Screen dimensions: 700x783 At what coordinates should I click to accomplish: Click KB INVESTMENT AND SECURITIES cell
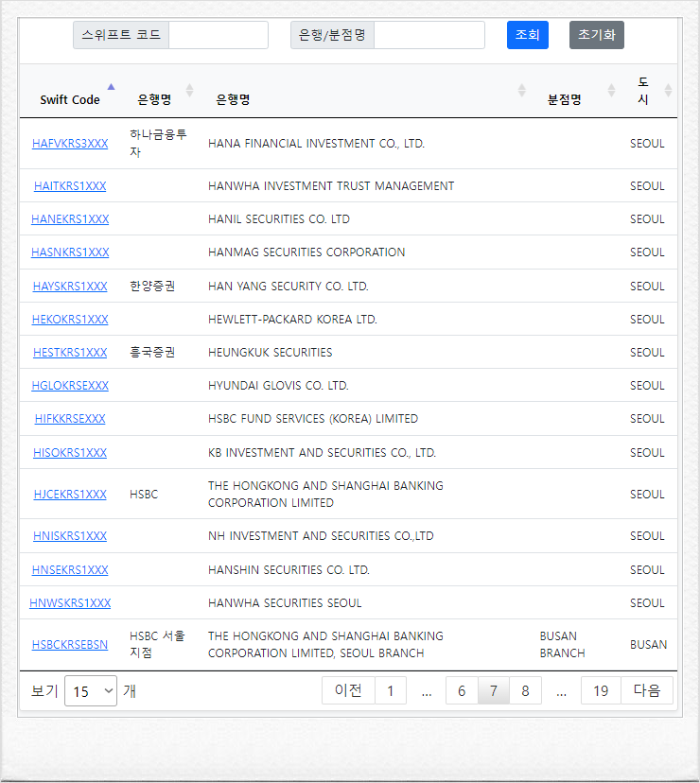click(x=322, y=453)
